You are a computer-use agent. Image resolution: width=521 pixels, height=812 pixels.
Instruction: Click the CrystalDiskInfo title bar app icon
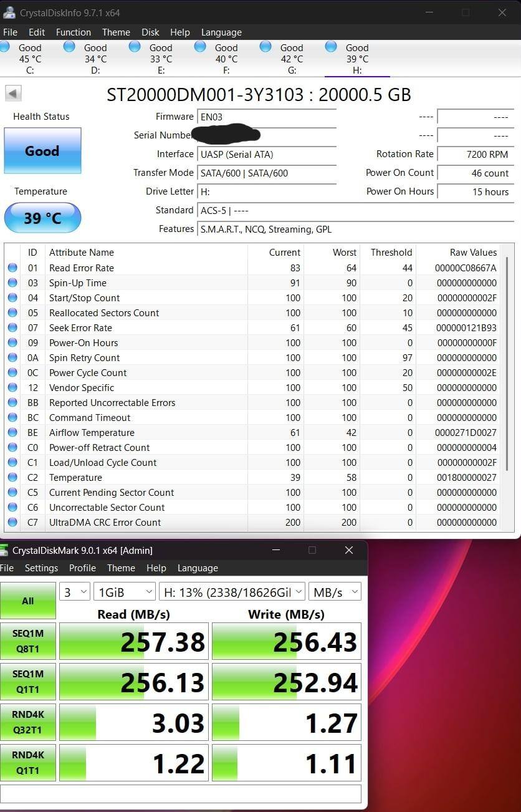pyautogui.click(x=9, y=12)
